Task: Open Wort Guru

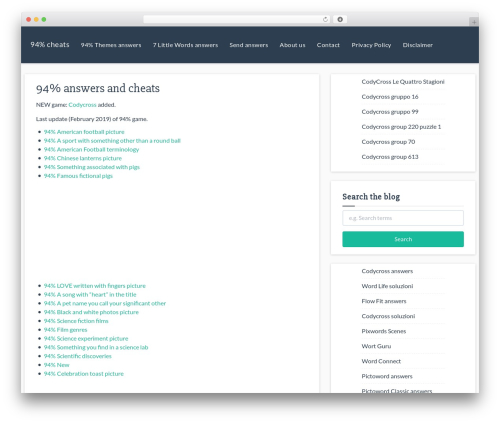Action: [376, 346]
